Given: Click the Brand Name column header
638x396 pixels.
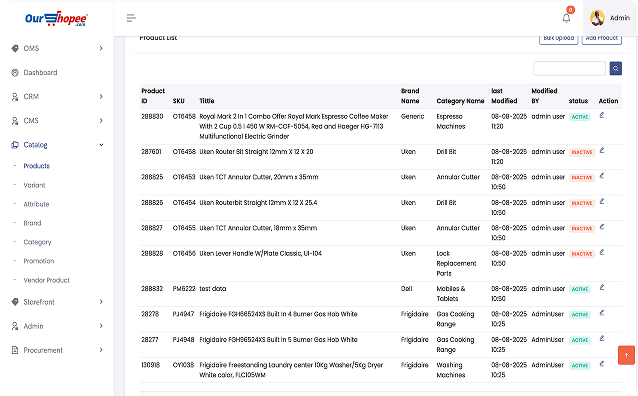Looking at the screenshot, I should [410, 96].
